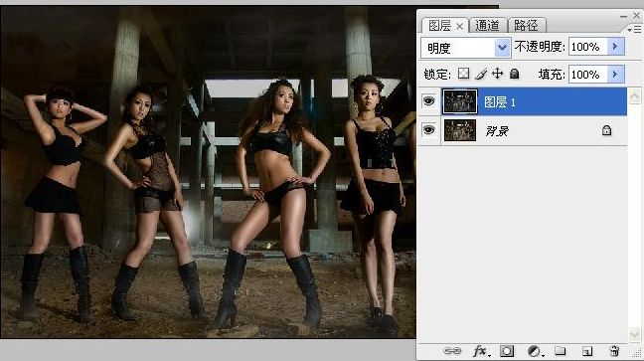Create new fill or adjustment layer

[535, 351]
